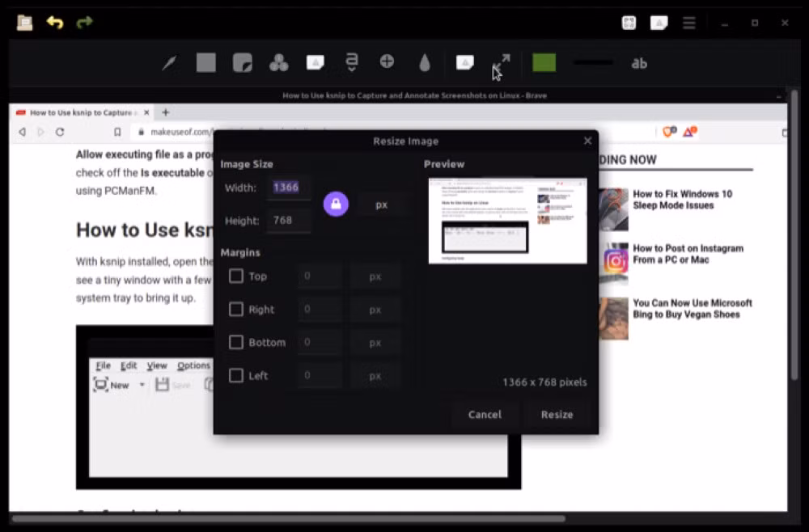Choose the sticker note tool
This screenshot has height=532, width=809.
243,63
